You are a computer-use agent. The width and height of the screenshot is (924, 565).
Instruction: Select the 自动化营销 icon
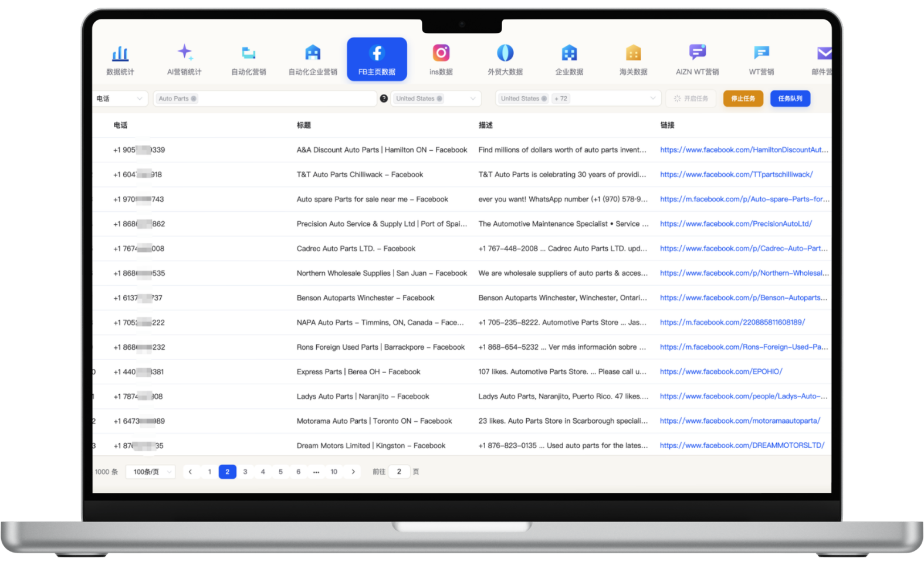(249, 53)
